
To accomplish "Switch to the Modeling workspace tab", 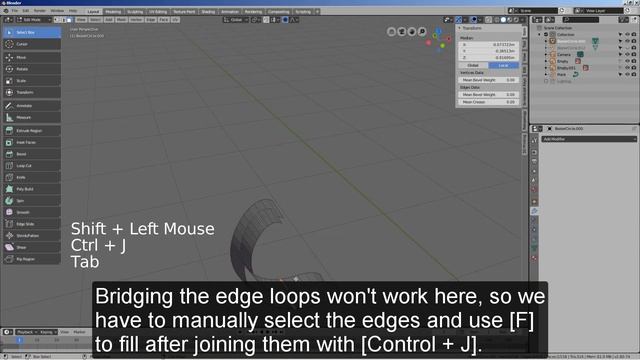I will click(113, 12).
